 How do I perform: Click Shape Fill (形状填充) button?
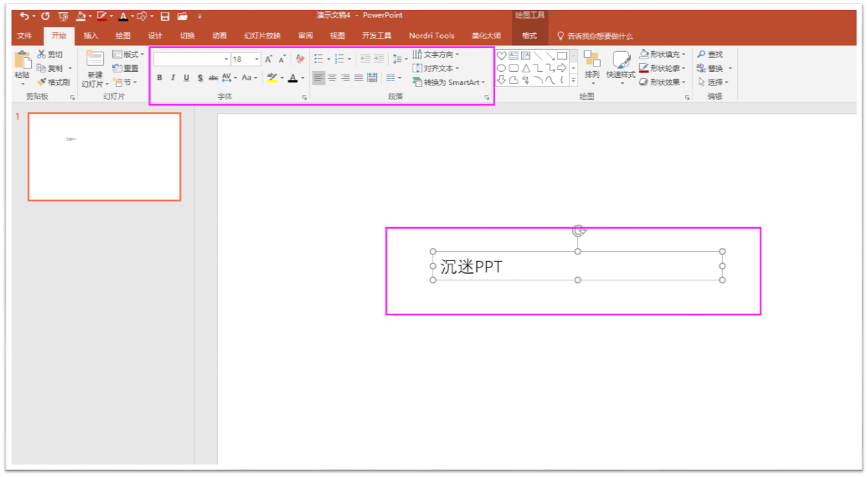pos(663,54)
